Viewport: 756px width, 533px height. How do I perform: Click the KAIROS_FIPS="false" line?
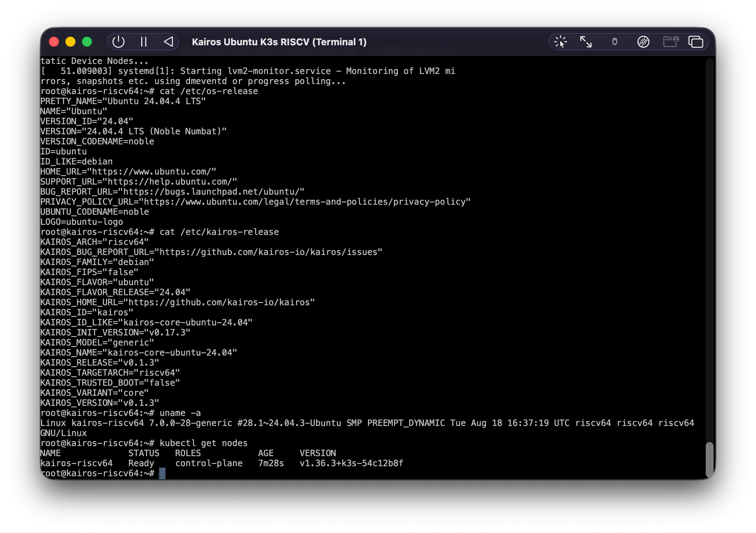point(89,272)
